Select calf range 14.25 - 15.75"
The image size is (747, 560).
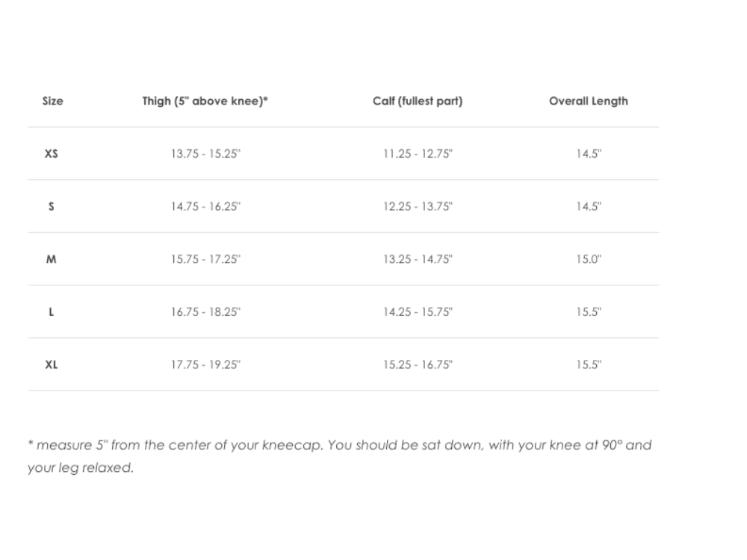tap(418, 312)
